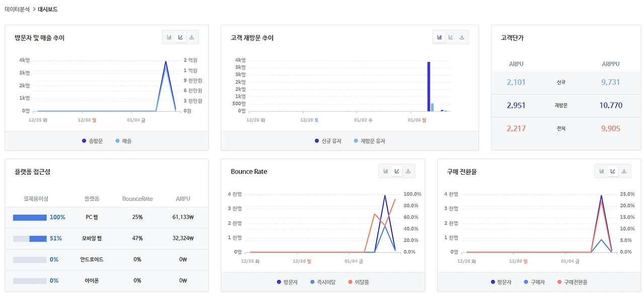Click the 플랫폼 접근성 card title
The width and height of the screenshot is (644, 295).
tap(33, 172)
